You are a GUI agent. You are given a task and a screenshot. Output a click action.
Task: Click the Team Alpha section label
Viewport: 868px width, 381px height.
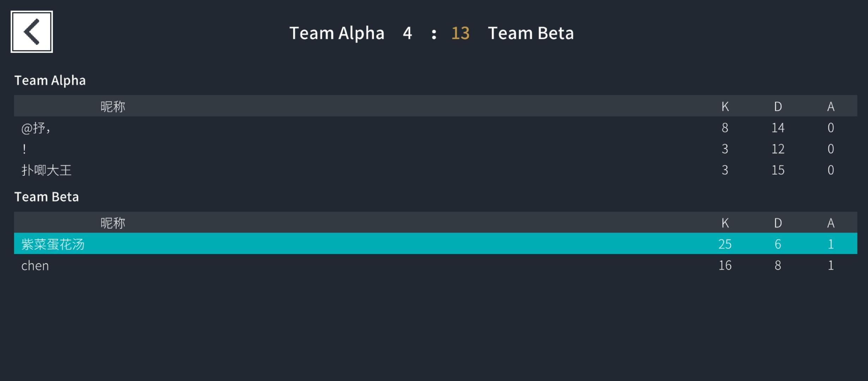pos(50,80)
